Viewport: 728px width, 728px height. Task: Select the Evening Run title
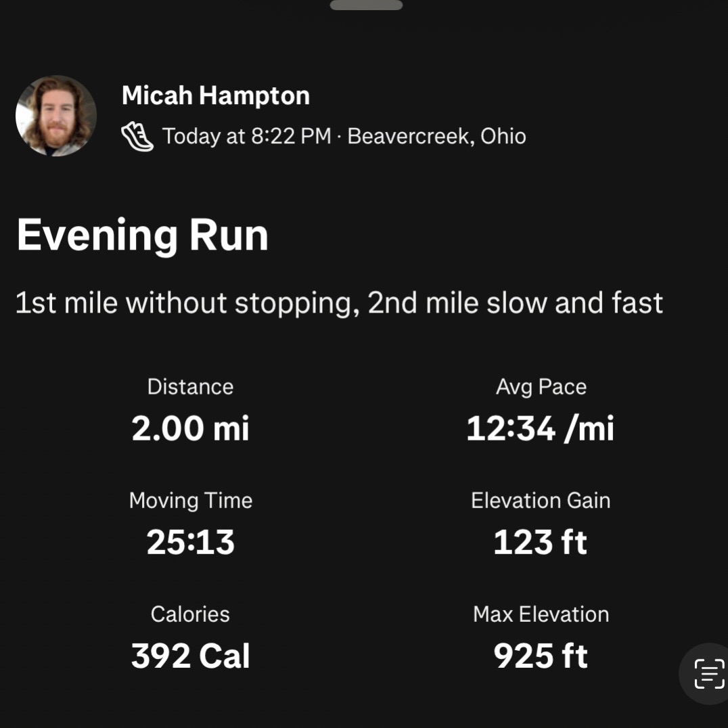143,236
